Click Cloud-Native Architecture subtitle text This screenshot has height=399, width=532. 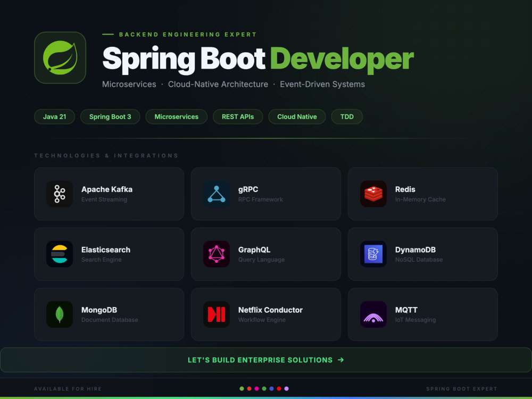(x=218, y=84)
